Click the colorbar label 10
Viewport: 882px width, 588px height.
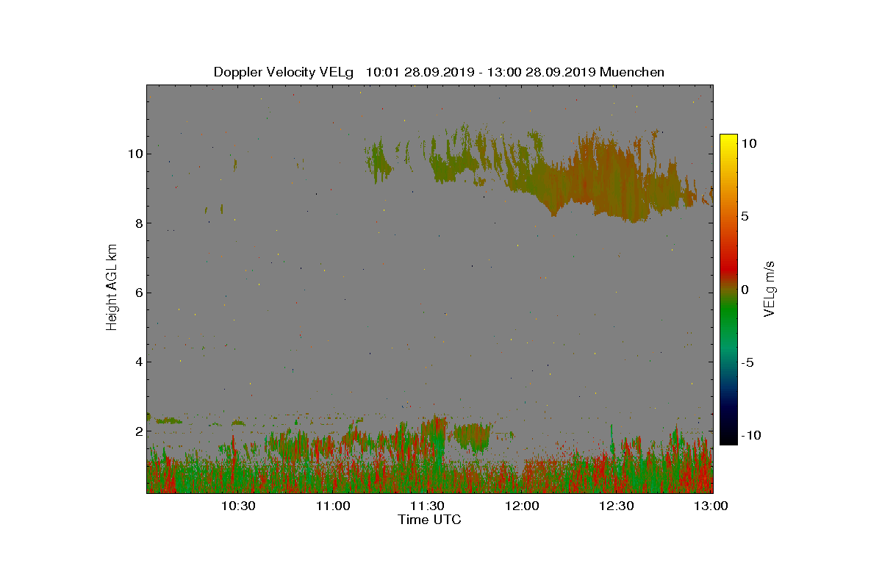point(748,144)
